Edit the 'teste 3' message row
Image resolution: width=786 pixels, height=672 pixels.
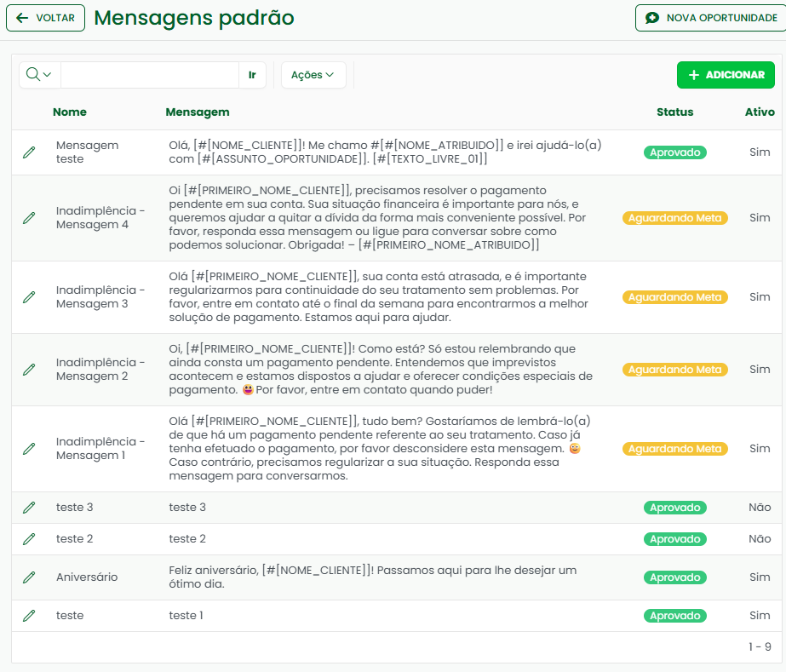pyautogui.click(x=29, y=508)
